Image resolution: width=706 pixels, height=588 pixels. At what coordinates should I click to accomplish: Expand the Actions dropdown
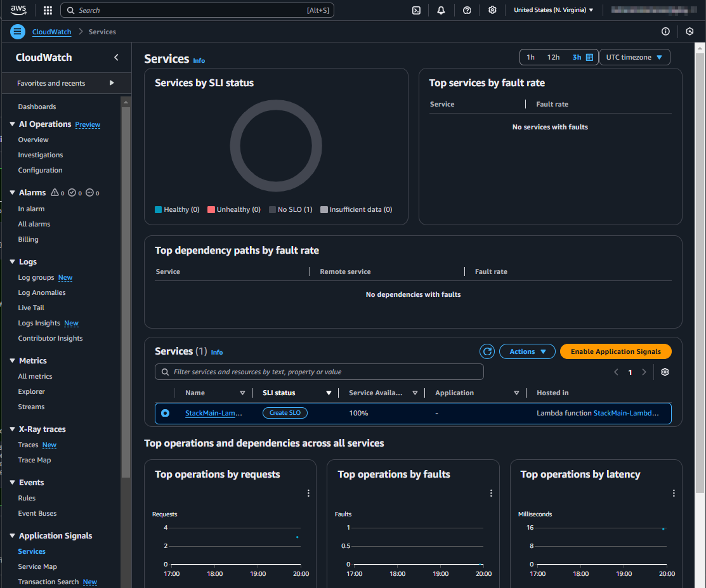click(x=527, y=351)
